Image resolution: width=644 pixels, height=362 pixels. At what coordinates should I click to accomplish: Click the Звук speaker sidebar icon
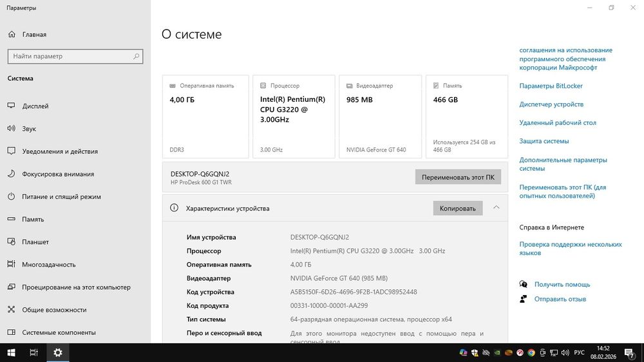point(12,129)
